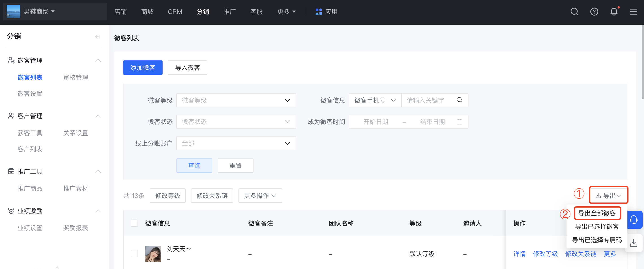
Task: Open the search icon in top bar
Action: pyautogui.click(x=574, y=11)
